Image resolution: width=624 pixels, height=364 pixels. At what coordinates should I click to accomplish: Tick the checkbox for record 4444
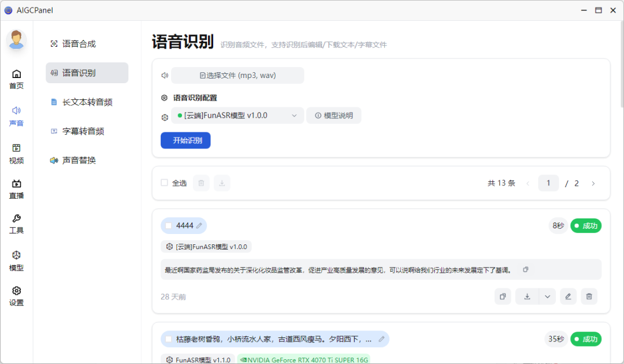169,226
